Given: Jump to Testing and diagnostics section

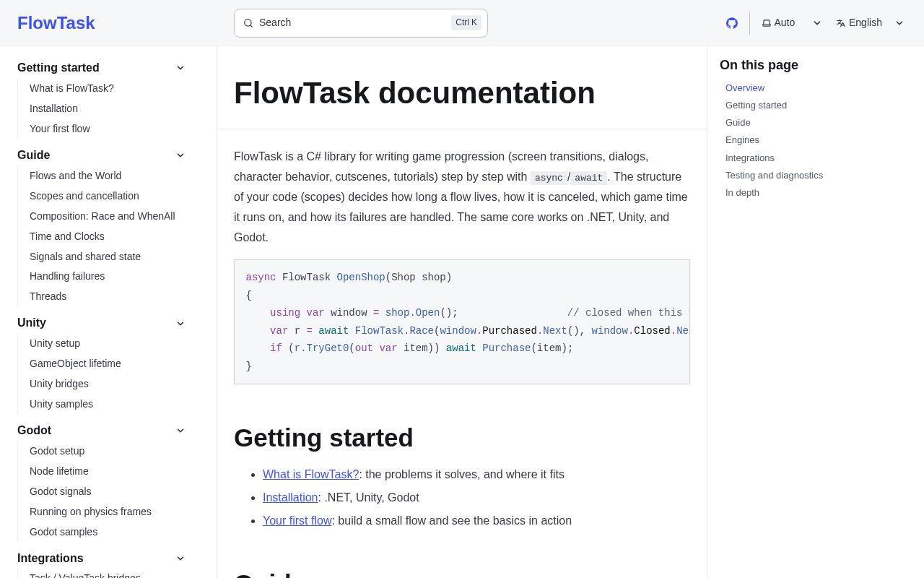Looking at the screenshot, I should point(774,176).
